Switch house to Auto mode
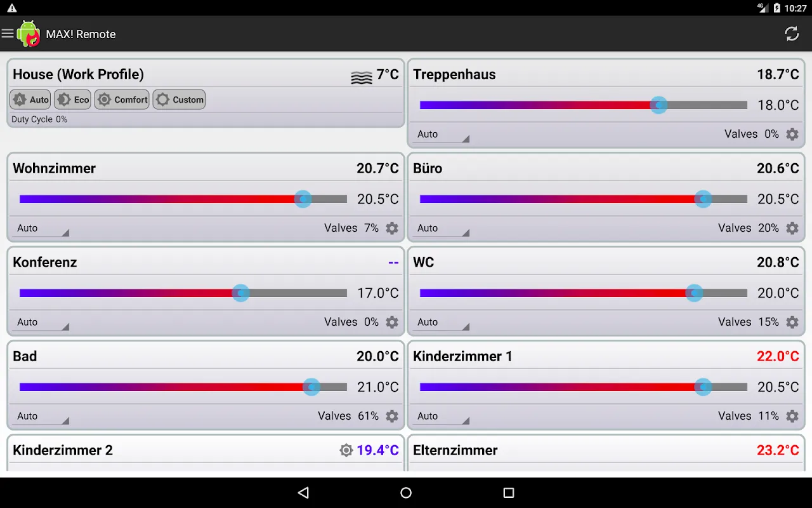 tap(30, 100)
